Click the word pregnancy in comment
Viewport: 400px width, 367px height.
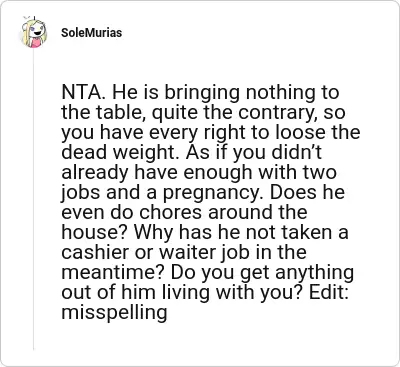point(213,194)
